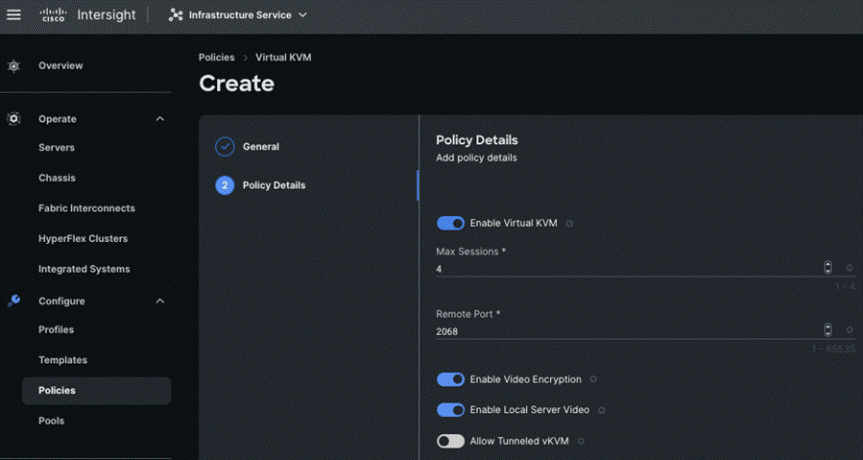Click the Cisco logo

click(x=53, y=15)
